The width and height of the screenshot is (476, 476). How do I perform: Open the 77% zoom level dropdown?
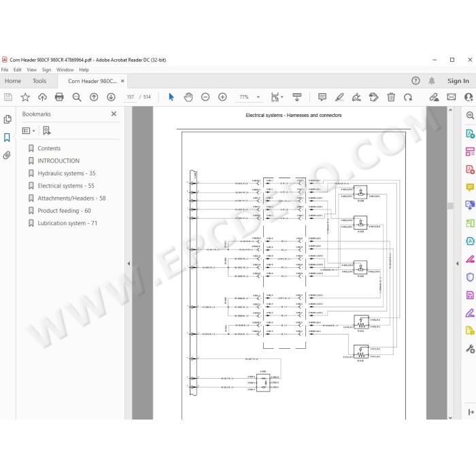(x=258, y=97)
